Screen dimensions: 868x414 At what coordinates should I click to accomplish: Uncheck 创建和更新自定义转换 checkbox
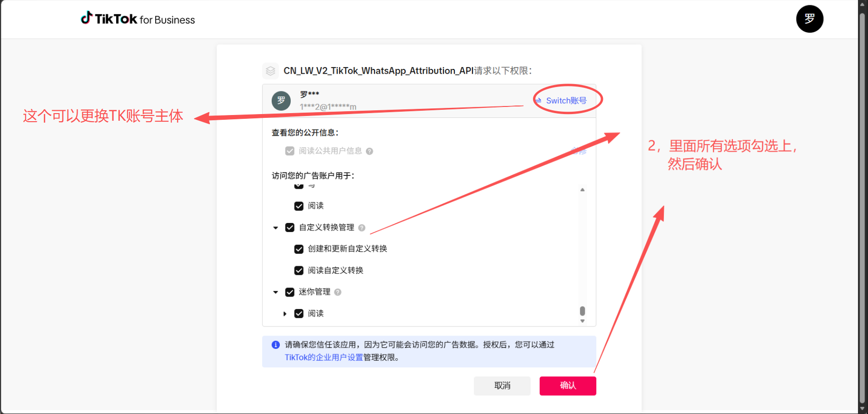(299, 249)
